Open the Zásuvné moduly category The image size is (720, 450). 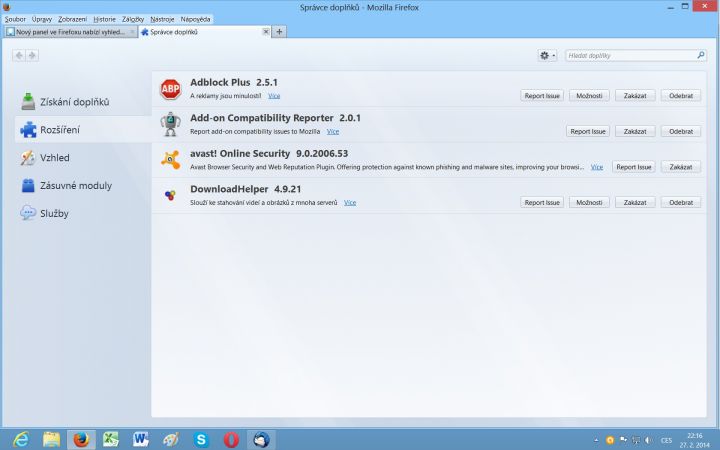67,186
